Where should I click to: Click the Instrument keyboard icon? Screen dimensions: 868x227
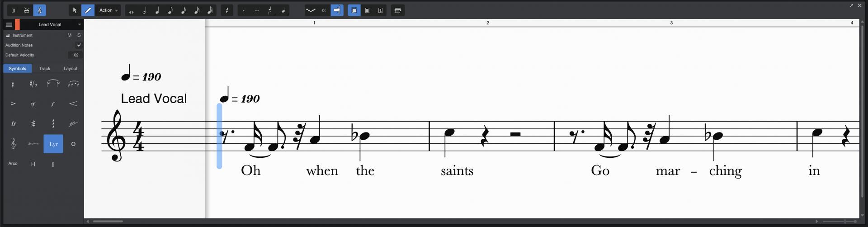point(8,35)
